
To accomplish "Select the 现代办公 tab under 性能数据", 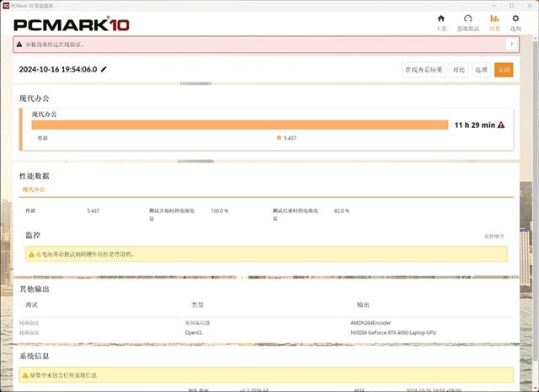I will click(x=34, y=189).
